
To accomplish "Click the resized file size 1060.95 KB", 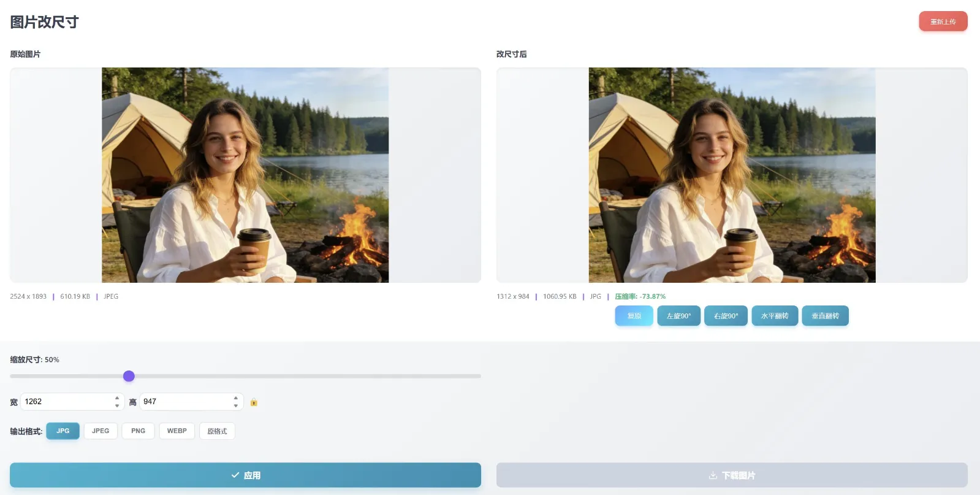I will click(560, 296).
